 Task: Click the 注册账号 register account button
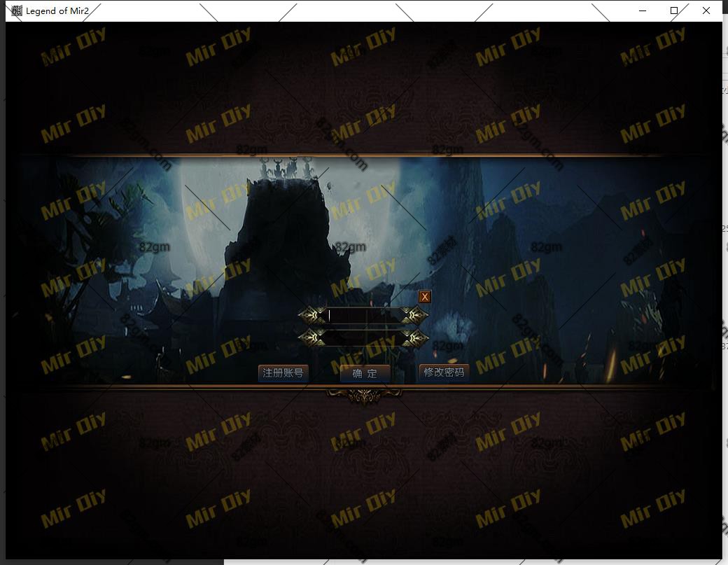tap(283, 372)
